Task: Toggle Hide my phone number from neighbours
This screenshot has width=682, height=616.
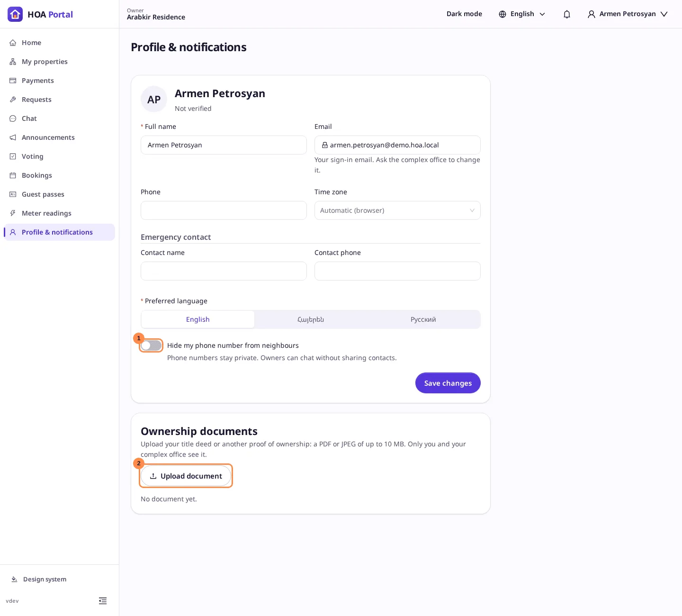Action: [x=151, y=345]
